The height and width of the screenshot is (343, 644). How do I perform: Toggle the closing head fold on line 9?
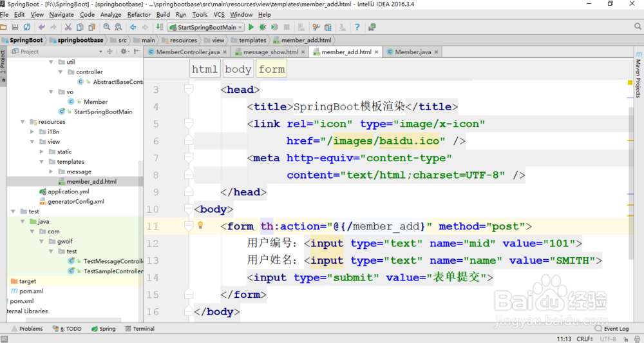point(189,191)
